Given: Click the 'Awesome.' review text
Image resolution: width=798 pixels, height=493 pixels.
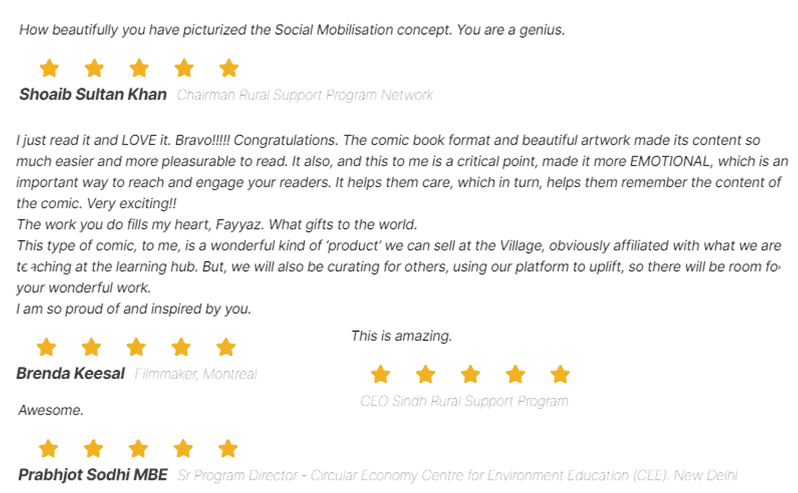Looking at the screenshot, I should tap(51, 410).
